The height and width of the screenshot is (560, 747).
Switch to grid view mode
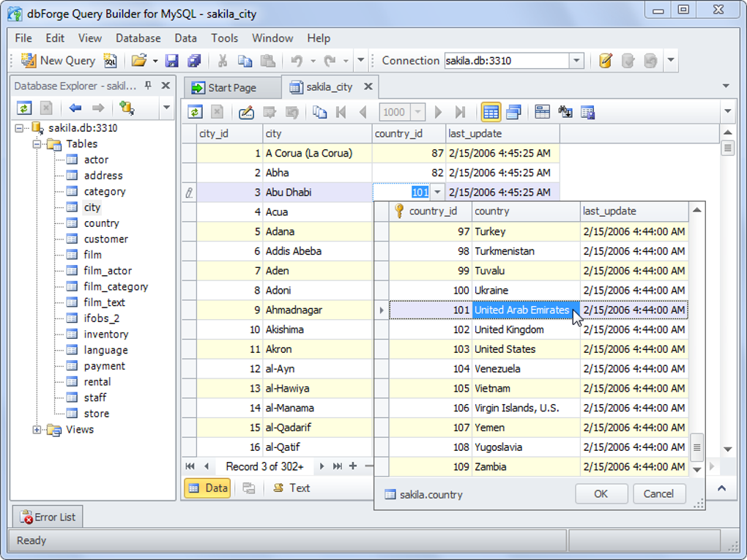[491, 112]
